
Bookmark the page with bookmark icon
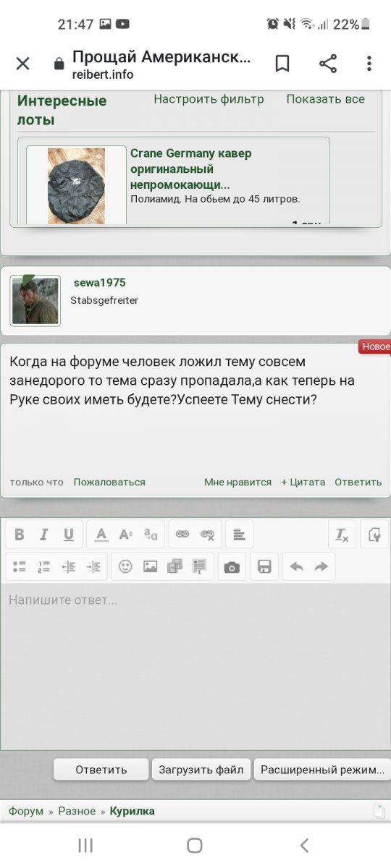point(282,64)
